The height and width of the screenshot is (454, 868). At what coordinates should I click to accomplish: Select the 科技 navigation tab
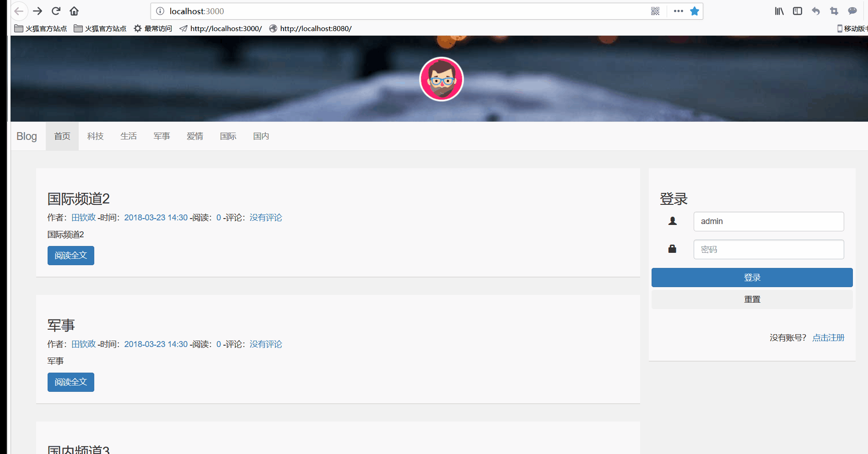point(96,136)
